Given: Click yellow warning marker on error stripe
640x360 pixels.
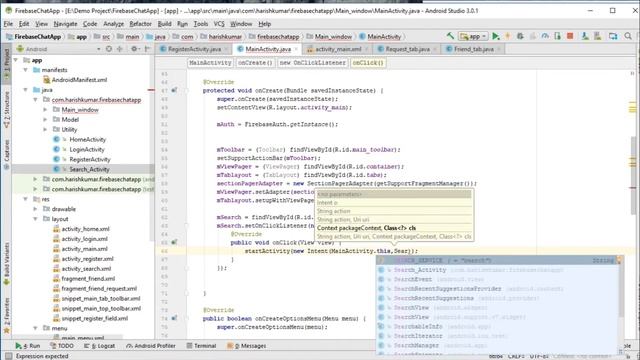Looking at the screenshot, I should [633, 108].
